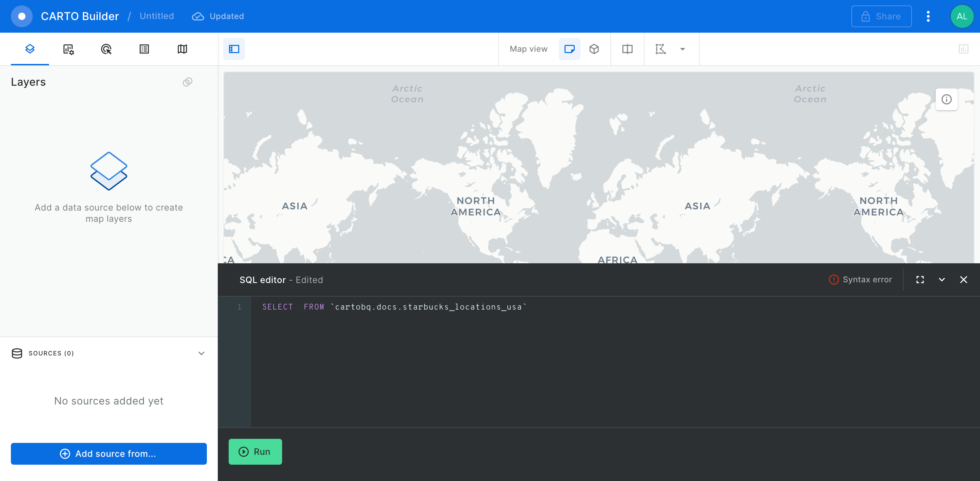This screenshot has width=980, height=481.
Task: Open the Layers tab icon
Action: (x=30, y=49)
